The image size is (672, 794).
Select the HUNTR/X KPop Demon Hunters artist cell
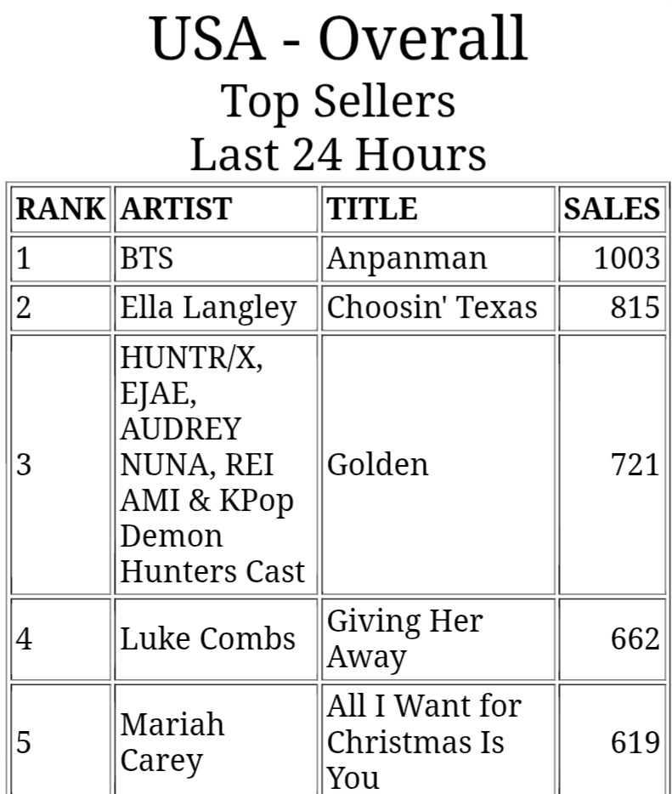212,464
